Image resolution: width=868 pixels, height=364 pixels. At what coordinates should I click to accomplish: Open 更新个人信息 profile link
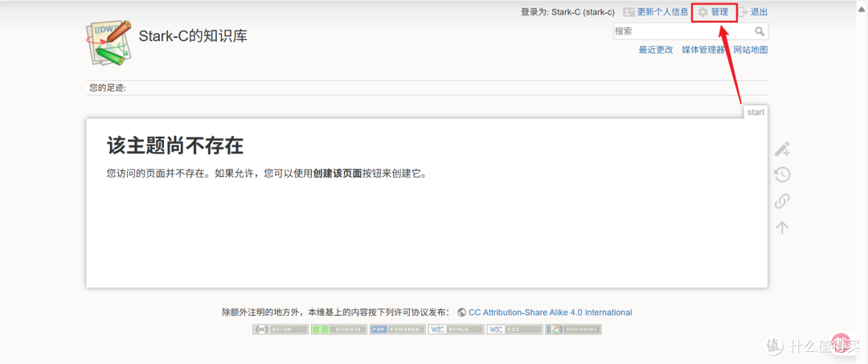pos(662,11)
